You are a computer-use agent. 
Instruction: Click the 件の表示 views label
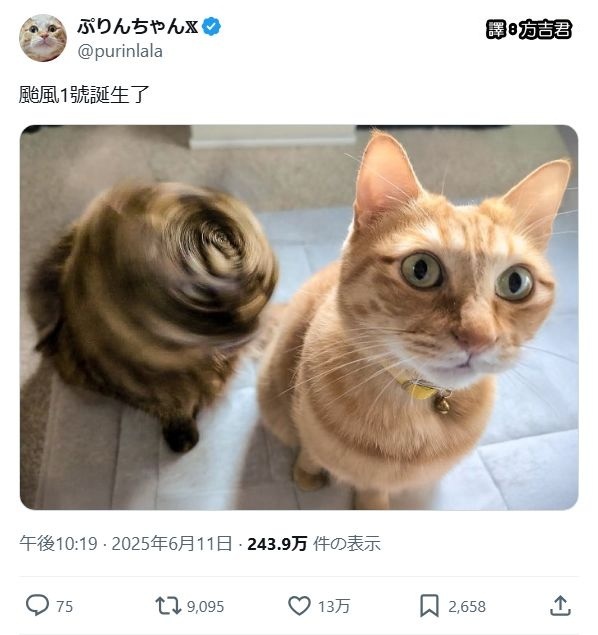(347, 543)
